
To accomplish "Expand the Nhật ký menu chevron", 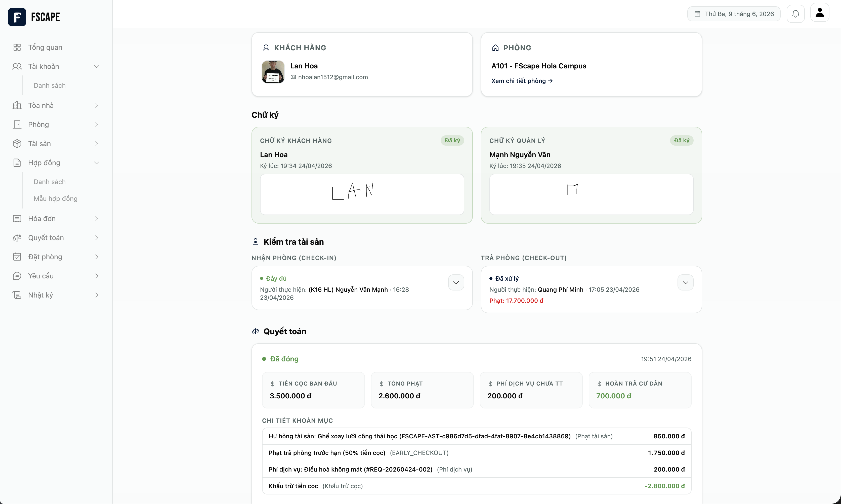I will coord(96,295).
